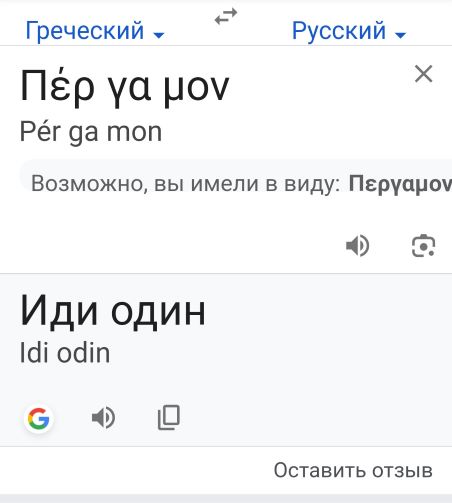Click the arrow beside Греческий
Viewport: 452px width, 503px height.
click(159, 34)
